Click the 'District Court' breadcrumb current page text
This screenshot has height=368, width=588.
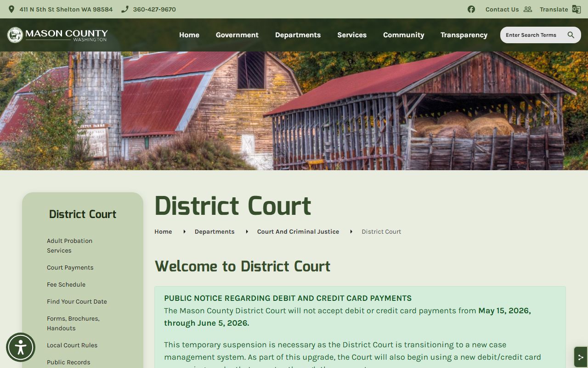click(x=381, y=231)
